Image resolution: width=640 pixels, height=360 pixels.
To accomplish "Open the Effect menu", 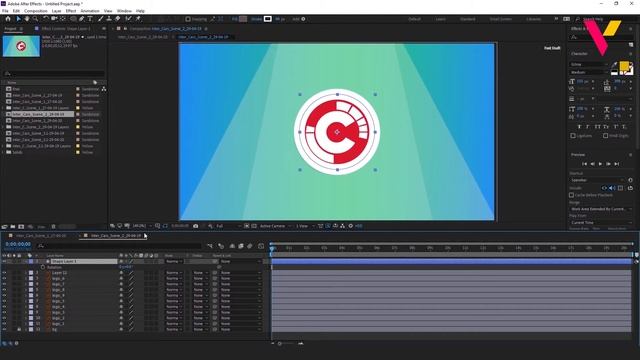I will pos(71,11).
